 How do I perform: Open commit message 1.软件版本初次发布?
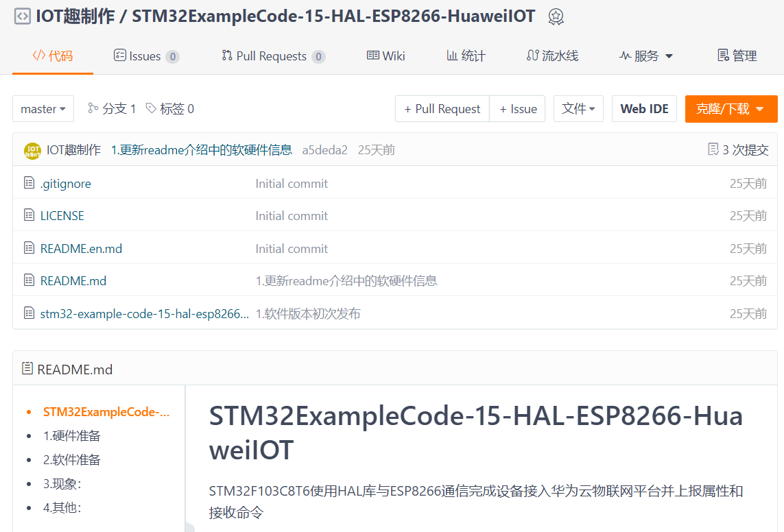[308, 314]
